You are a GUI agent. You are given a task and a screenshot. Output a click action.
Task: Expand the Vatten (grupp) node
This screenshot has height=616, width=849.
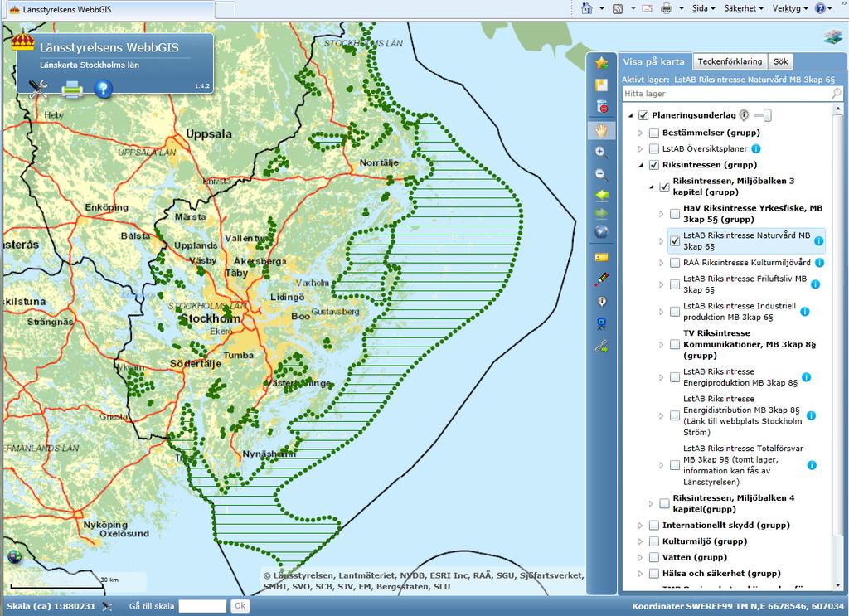coord(641,557)
